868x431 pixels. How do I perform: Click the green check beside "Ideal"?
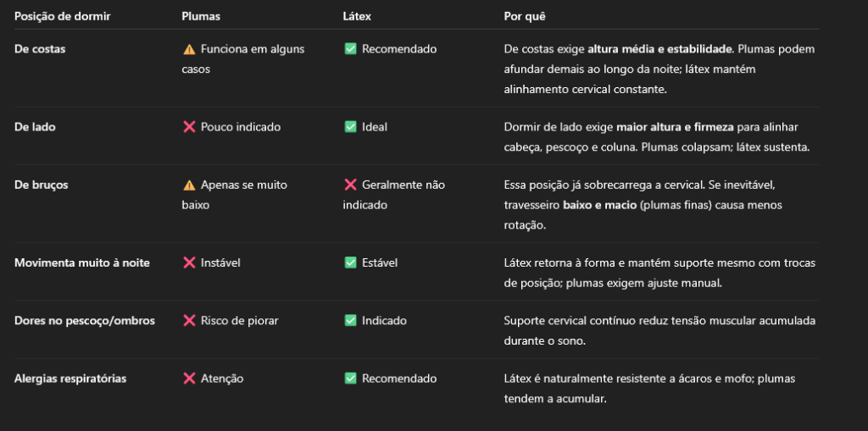[x=350, y=127]
